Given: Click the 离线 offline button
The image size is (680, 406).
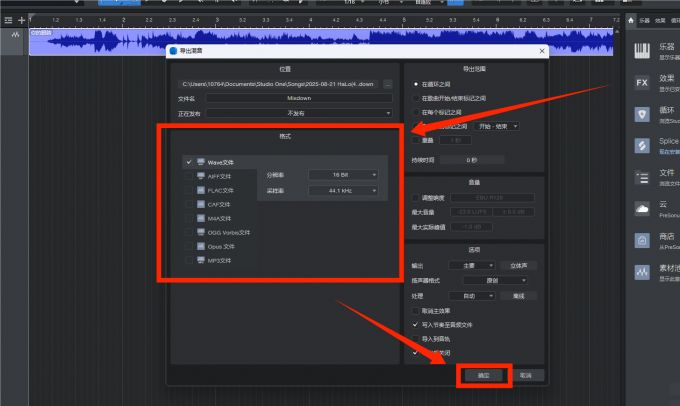Looking at the screenshot, I should [518, 296].
